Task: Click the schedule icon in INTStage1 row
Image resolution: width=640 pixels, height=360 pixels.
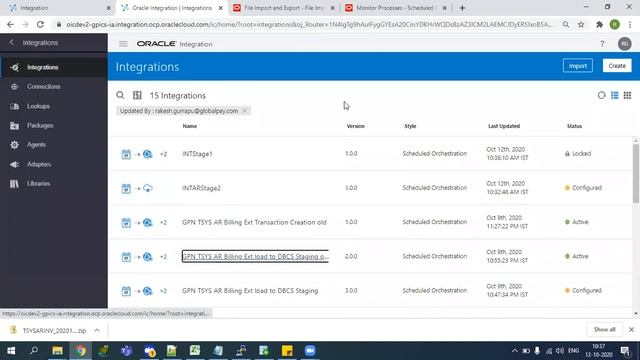Action: (126, 154)
